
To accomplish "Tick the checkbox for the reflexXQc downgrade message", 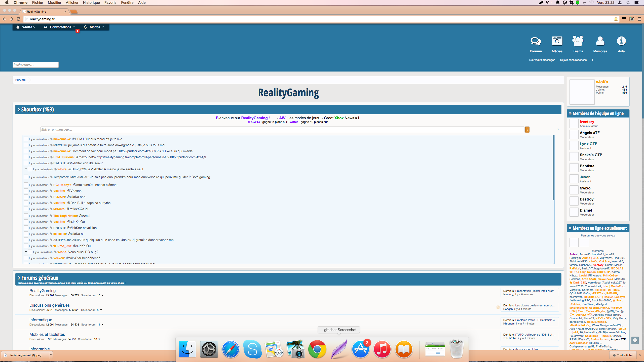I will (x=26, y=145).
